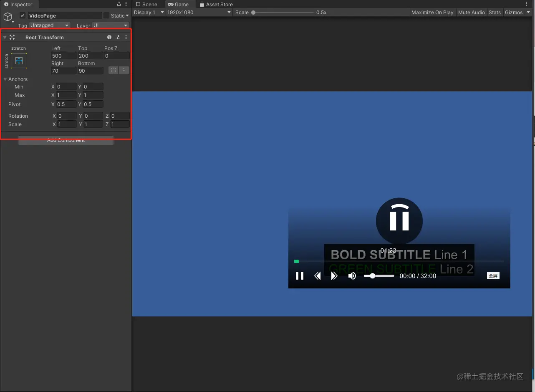
Task: Click the Pivot Y field
Action: tap(93, 104)
